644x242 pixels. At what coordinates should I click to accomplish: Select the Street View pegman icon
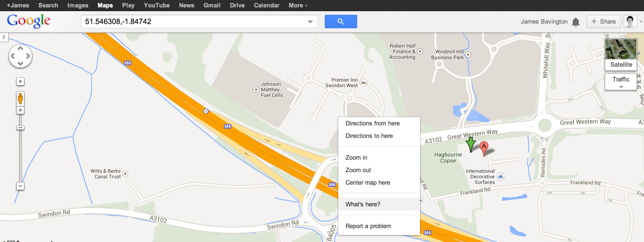tap(20, 98)
